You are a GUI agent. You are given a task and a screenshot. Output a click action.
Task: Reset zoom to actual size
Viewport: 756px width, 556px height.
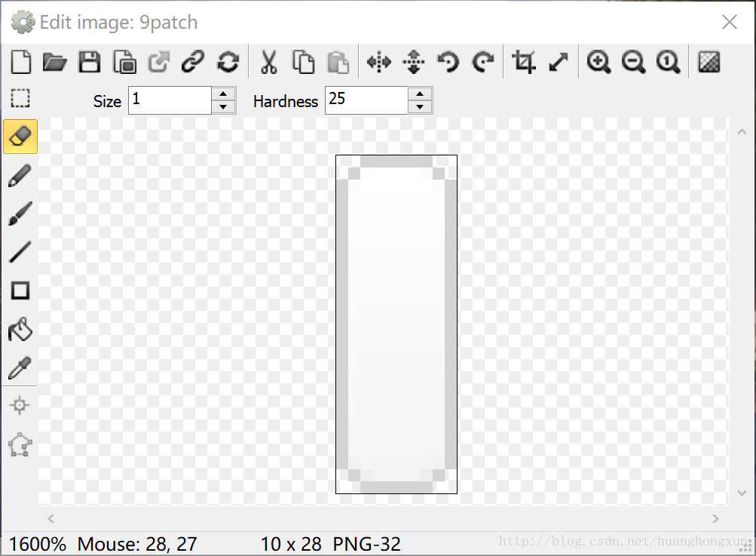click(x=669, y=62)
